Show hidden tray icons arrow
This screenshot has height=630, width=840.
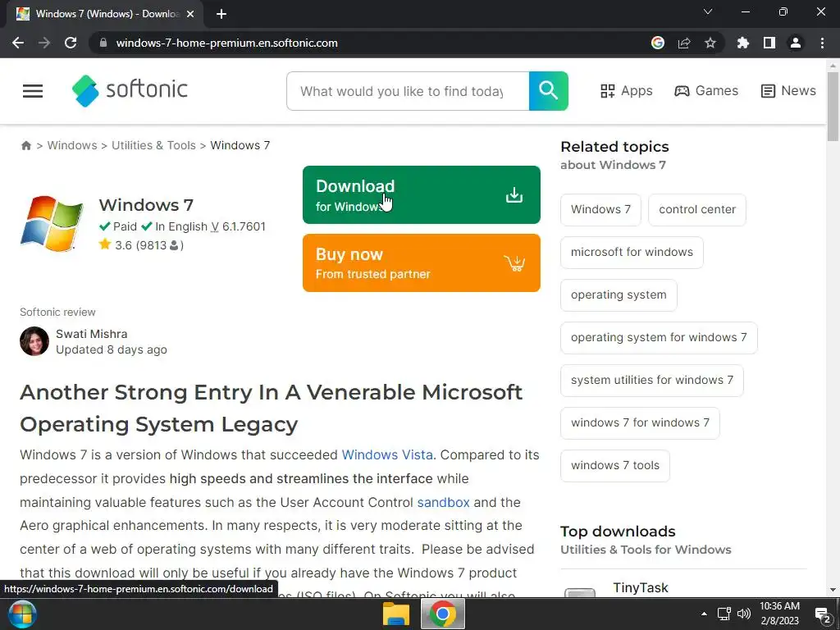pos(704,614)
